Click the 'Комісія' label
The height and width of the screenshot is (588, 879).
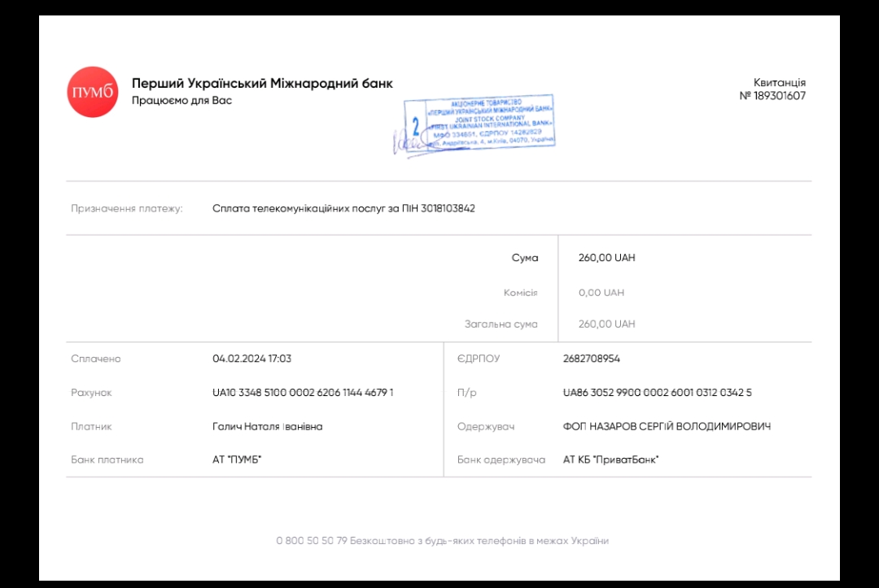point(520,292)
